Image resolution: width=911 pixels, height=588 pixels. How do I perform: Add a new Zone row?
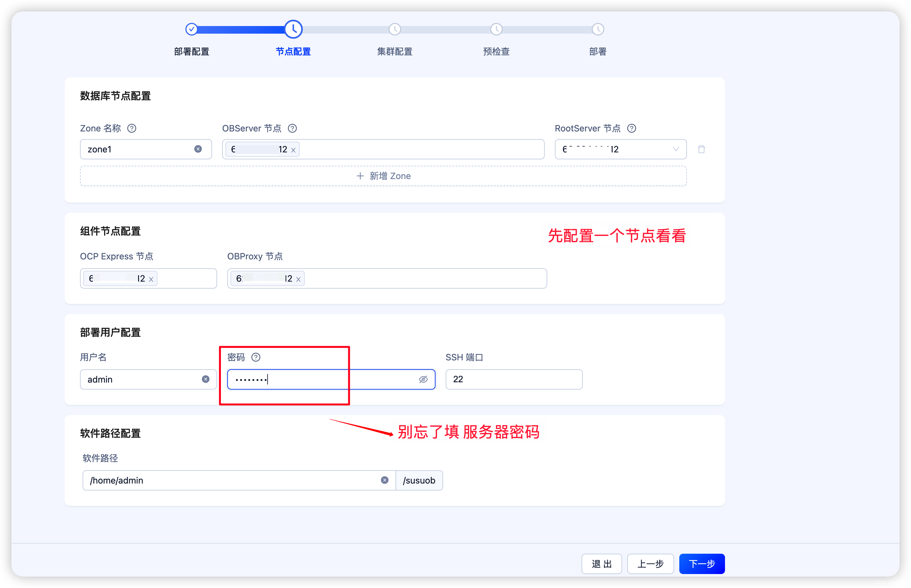pos(383,176)
